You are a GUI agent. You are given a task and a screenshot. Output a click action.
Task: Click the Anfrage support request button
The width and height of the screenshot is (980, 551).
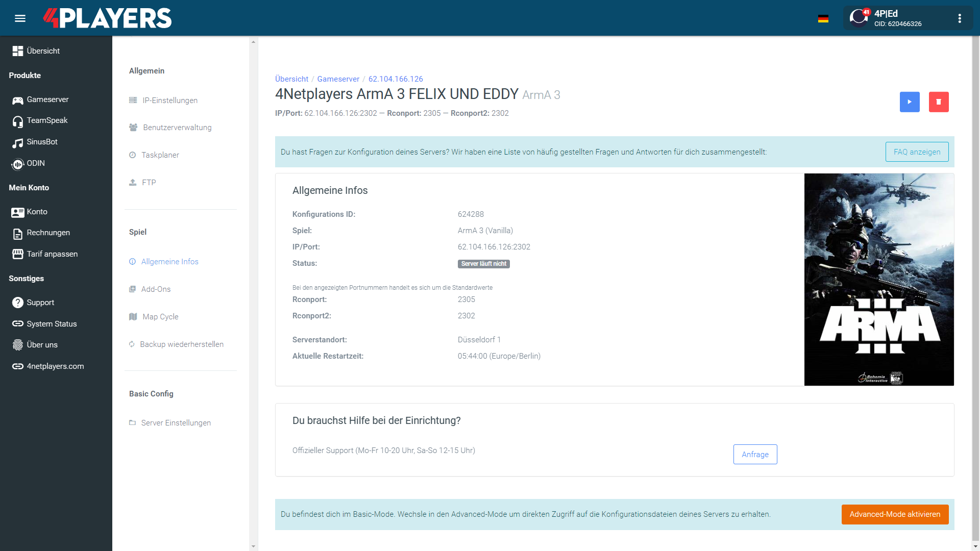(755, 455)
